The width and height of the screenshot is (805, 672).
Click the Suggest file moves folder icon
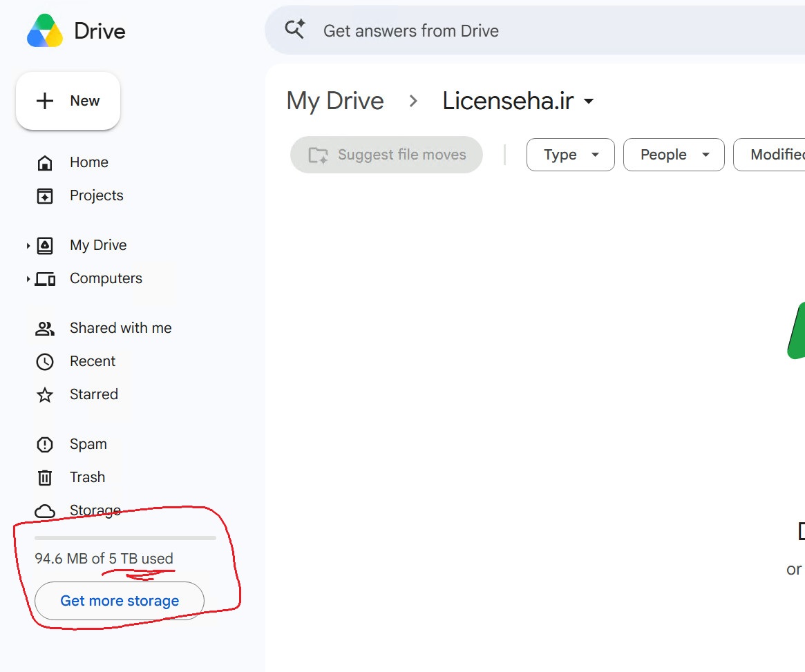(319, 155)
